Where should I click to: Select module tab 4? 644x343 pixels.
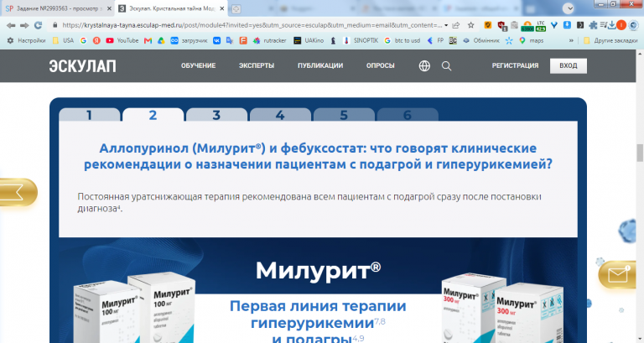(280, 115)
